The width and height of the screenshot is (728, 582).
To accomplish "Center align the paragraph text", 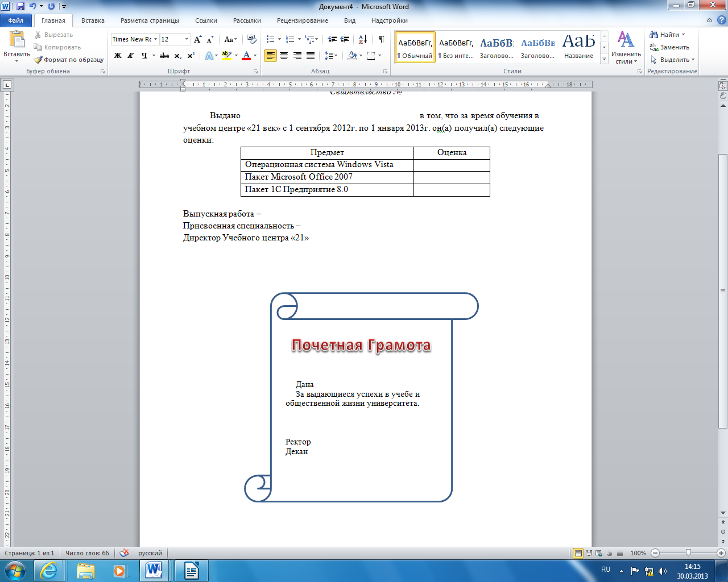I will [283, 56].
